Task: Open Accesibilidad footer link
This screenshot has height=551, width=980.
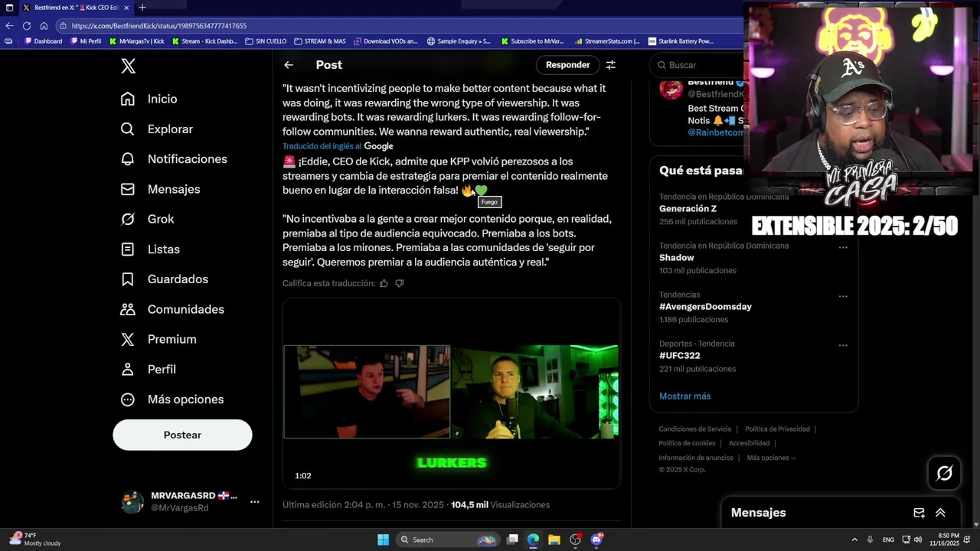Action: click(x=749, y=443)
